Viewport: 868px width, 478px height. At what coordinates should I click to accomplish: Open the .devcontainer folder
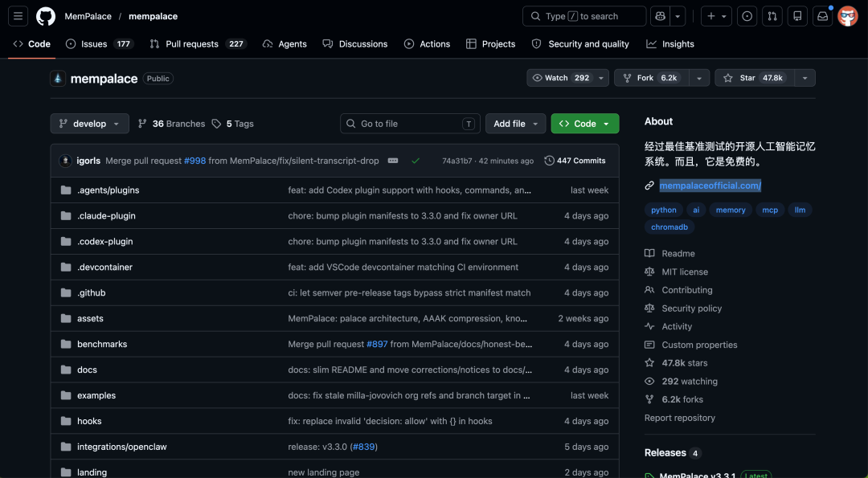tap(104, 267)
